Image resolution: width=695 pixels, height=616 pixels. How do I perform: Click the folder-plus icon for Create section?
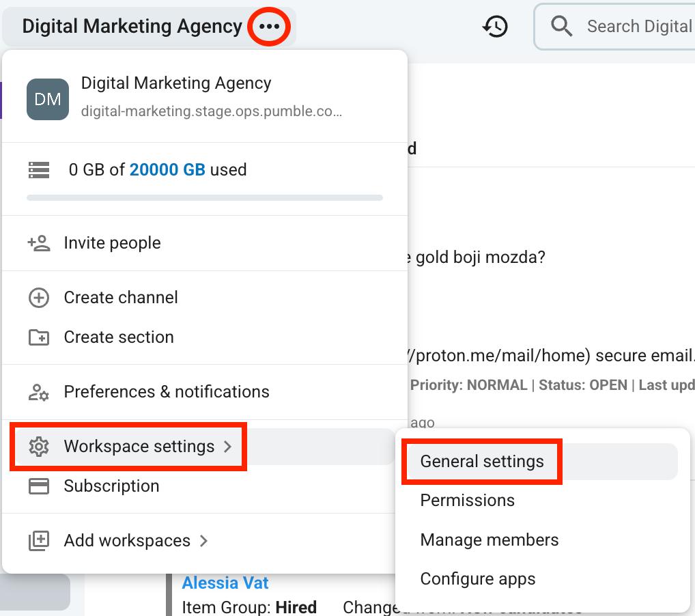pyautogui.click(x=39, y=337)
